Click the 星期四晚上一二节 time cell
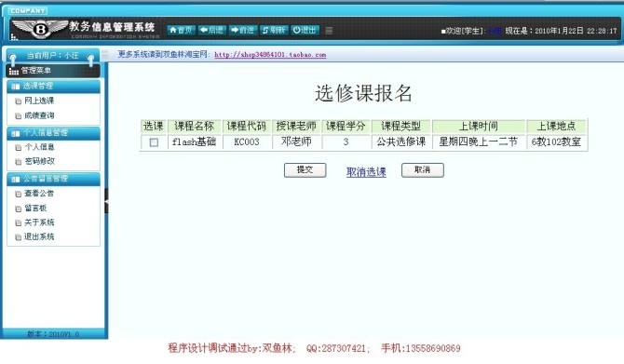 click(479, 142)
